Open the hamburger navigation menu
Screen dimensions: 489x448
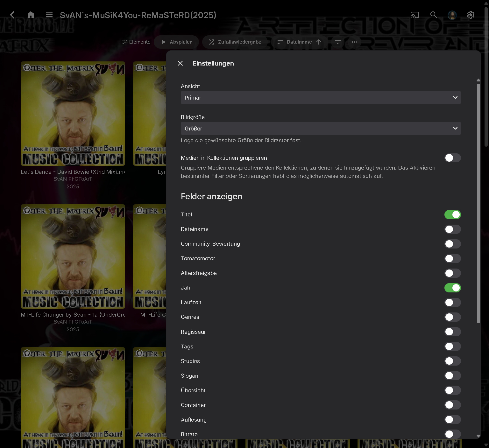(49, 15)
